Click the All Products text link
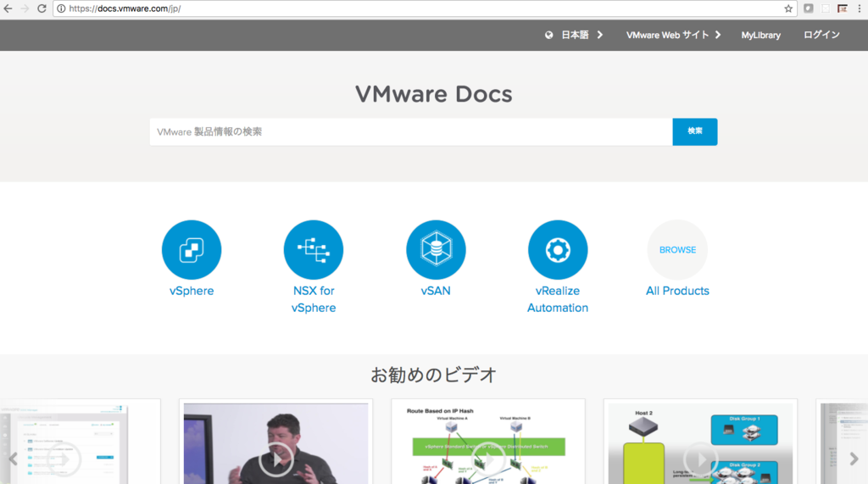This screenshot has width=868, height=484. tap(677, 291)
